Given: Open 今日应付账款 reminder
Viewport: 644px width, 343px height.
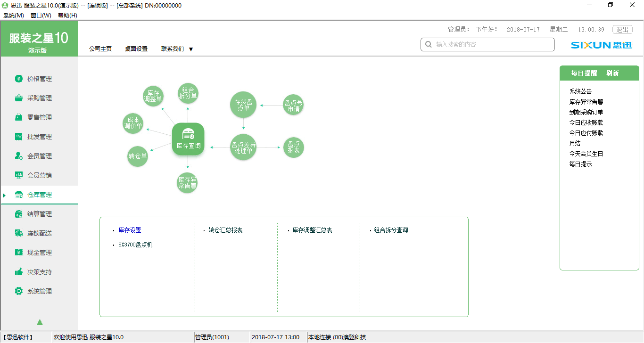Looking at the screenshot, I should coord(586,133).
